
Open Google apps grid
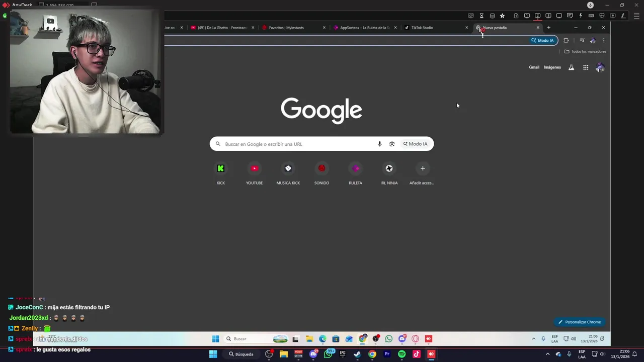pos(586,67)
